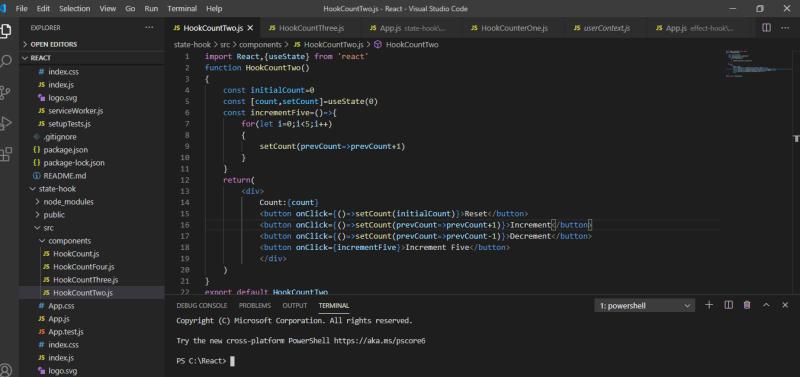Place cursor on useState(0) in line 5

coord(353,102)
